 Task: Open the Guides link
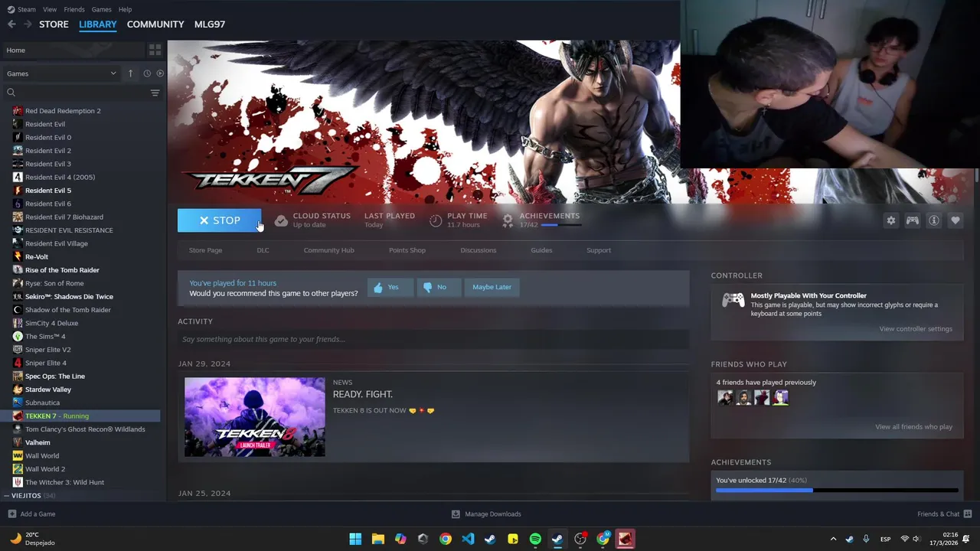[541, 250]
